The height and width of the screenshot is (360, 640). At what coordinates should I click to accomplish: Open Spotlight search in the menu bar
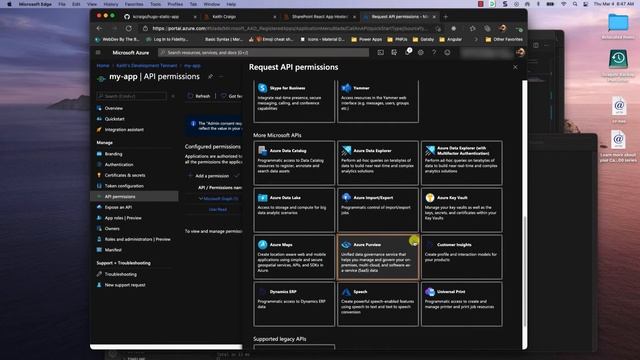coord(575,4)
